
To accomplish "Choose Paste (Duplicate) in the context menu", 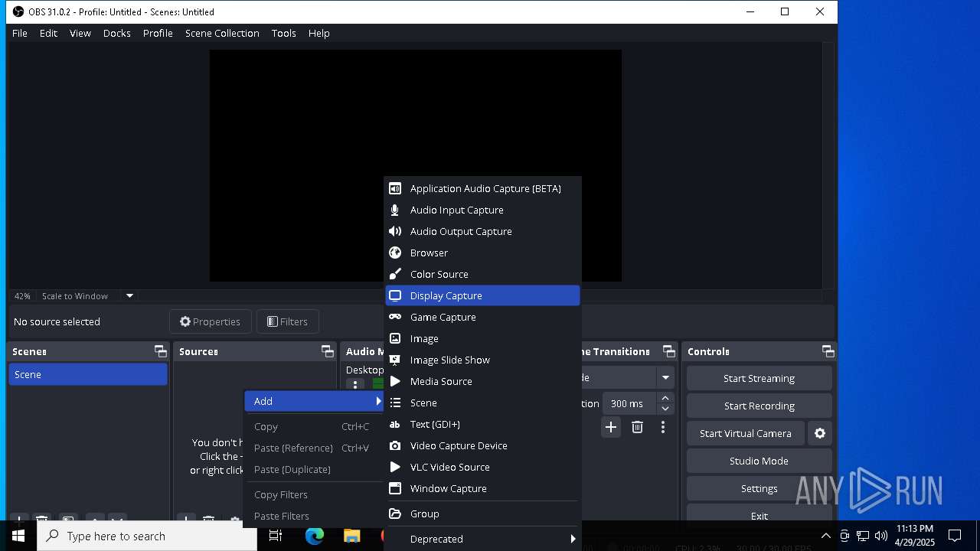I will [x=314, y=469].
